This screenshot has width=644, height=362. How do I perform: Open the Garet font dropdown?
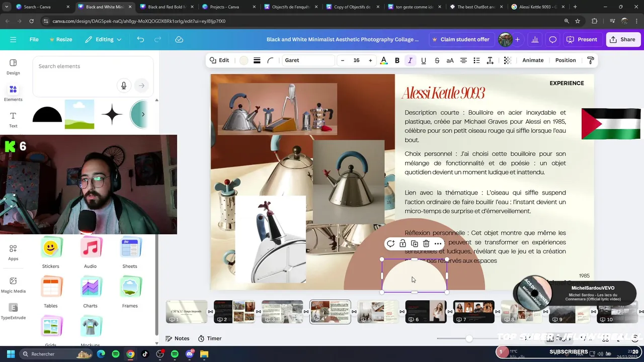tap(308, 60)
